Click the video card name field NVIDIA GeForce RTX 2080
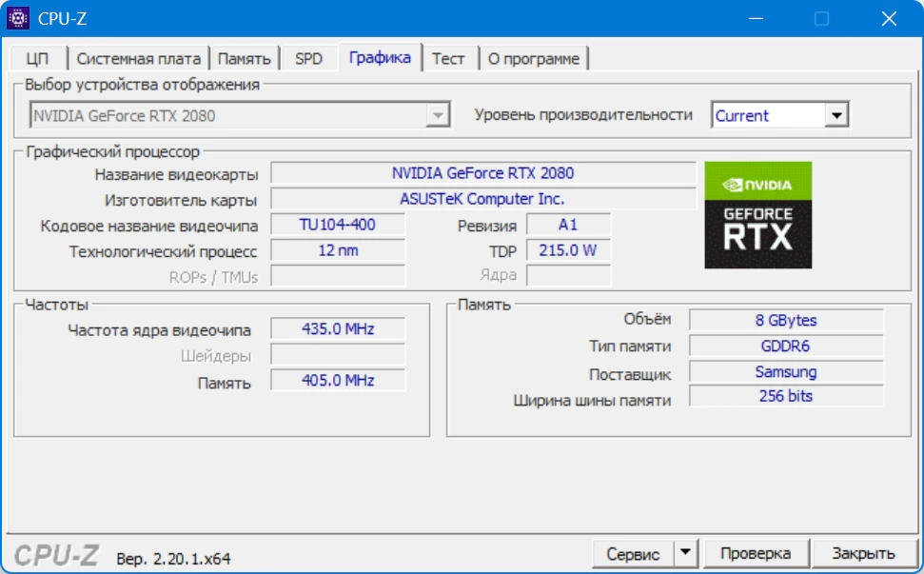 click(x=483, y=173)
